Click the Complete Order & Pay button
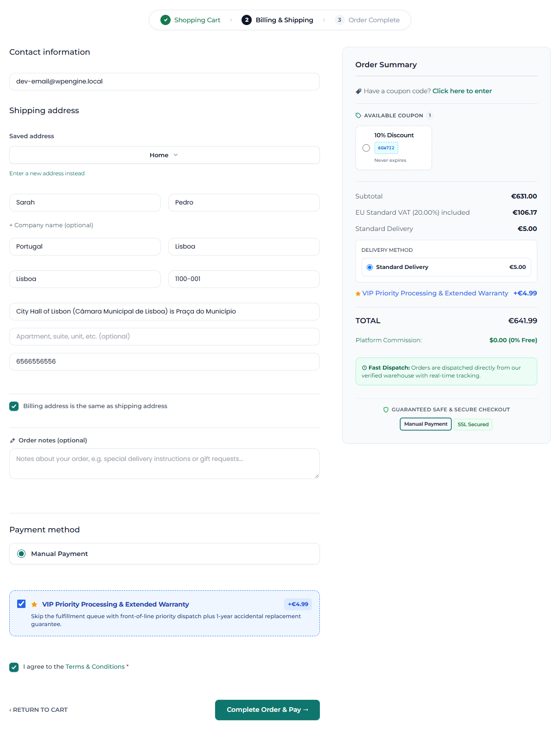Image resolution: width=560 pixels, height=729 pixels. pos(267,710)
